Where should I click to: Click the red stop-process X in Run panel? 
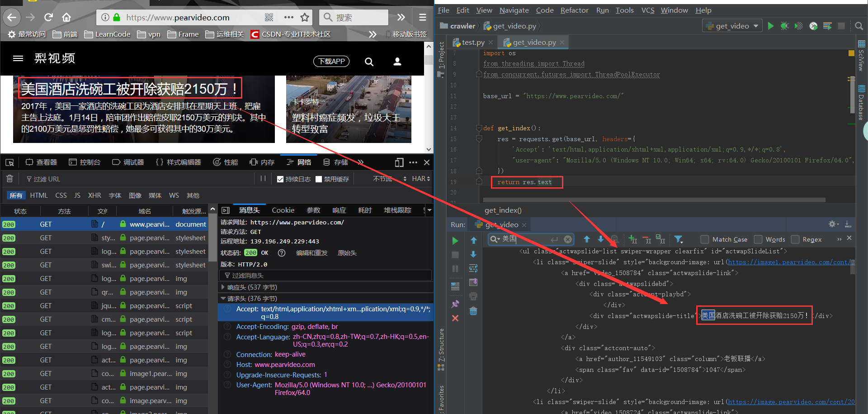[x=455, y=318]
